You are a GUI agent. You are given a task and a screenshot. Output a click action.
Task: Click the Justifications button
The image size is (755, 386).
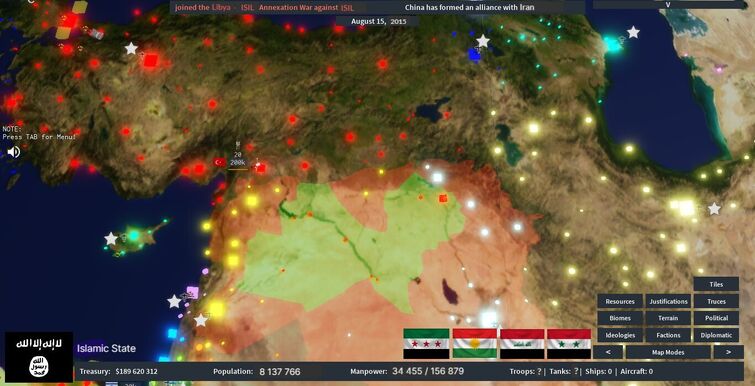click(668, 301)
